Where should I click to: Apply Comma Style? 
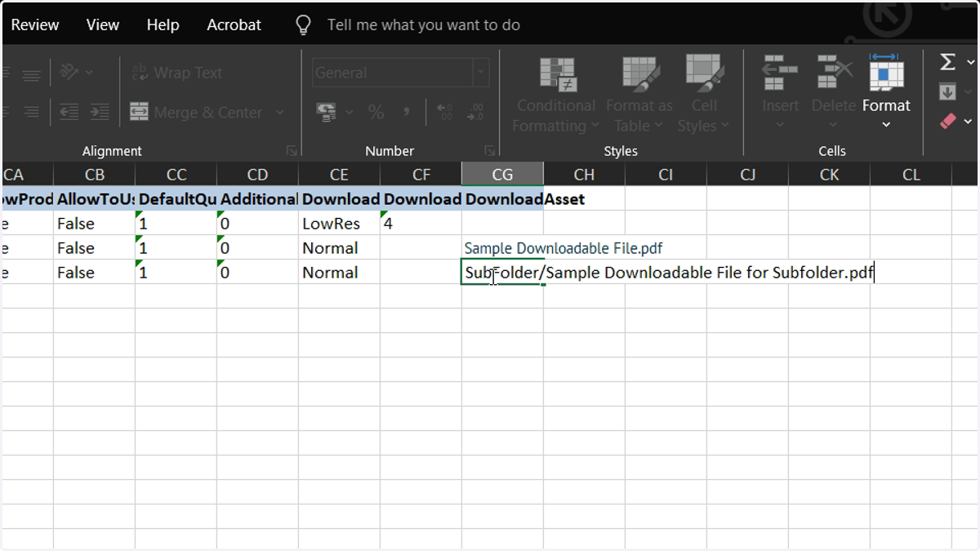pos(406,112)
